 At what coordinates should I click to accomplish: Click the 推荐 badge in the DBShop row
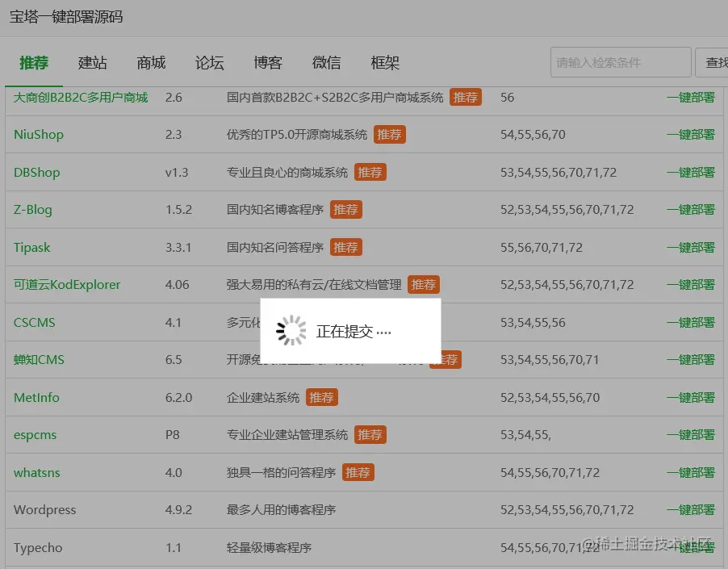coord(370,173)
